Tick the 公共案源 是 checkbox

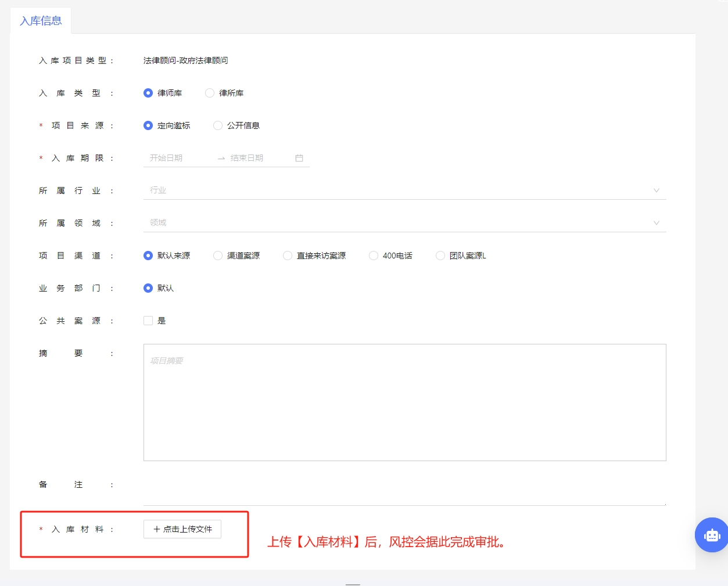pos(148,321)
